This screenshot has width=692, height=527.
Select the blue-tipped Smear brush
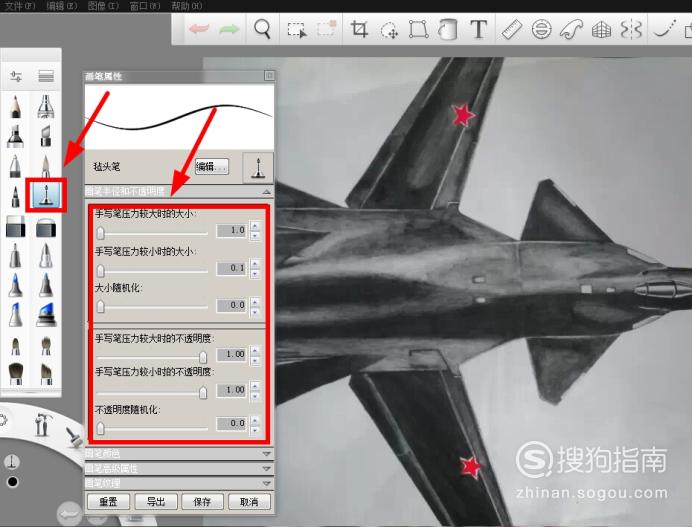coord(15,285)
